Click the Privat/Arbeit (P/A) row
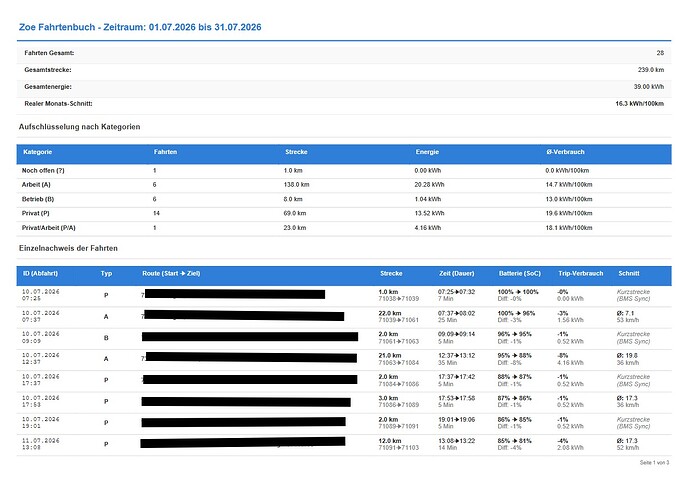The image size is (690, 478). tap(344, 228)
